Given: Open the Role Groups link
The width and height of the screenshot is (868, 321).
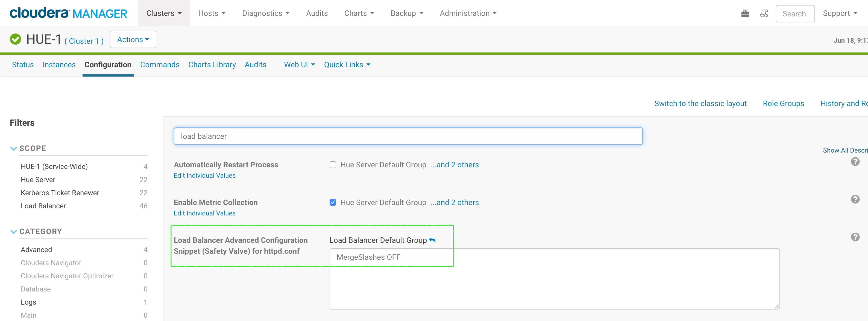Looking at the screenshot, I should (x=783, y=104).
